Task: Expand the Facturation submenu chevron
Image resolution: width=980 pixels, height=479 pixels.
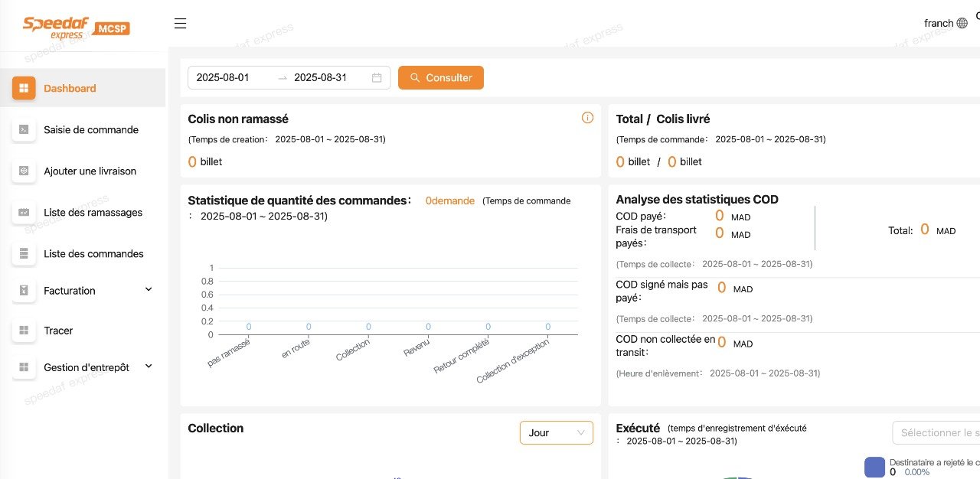Action: pos(149,289)
